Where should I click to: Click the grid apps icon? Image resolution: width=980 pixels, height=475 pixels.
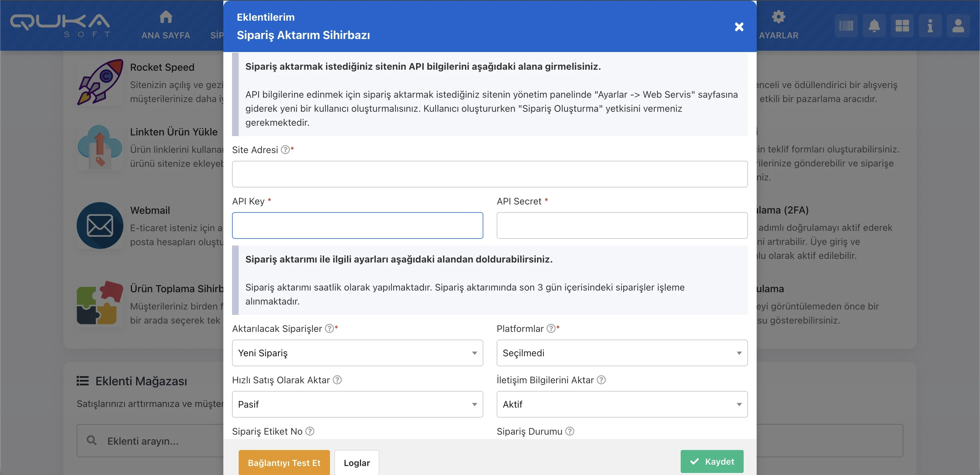point(902,26)
